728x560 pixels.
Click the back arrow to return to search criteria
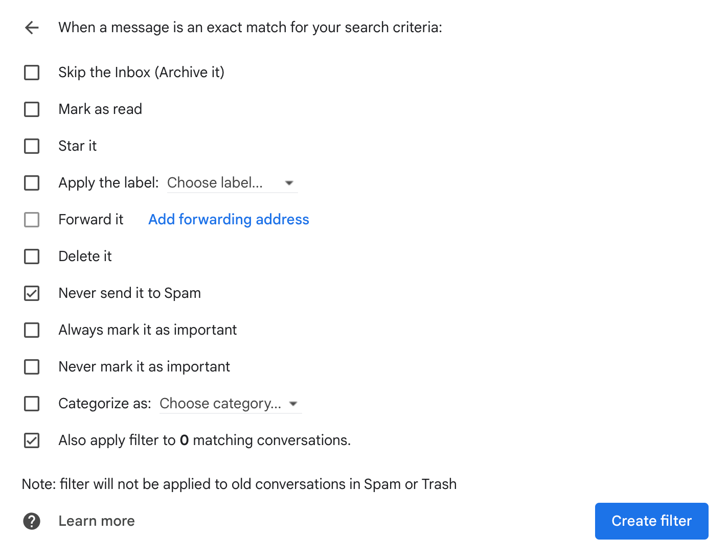click(32, 28)
